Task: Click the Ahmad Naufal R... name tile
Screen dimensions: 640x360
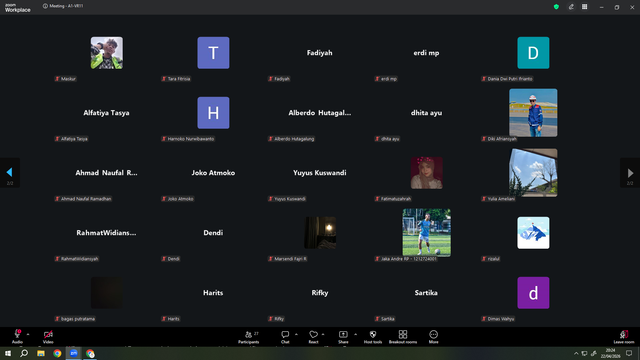Action: (107, 173)
